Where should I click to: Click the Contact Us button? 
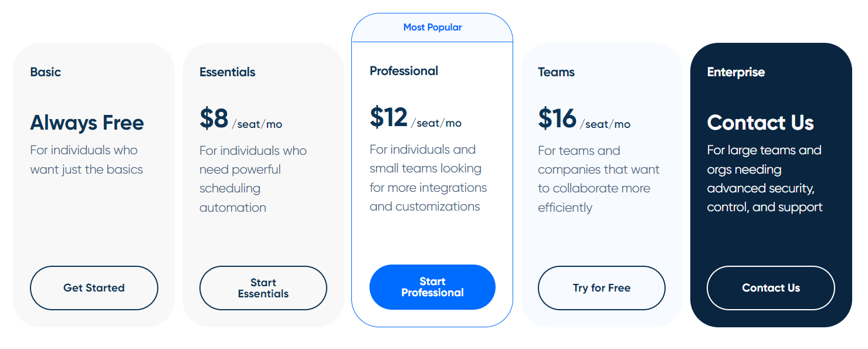(x=771, y=288)
